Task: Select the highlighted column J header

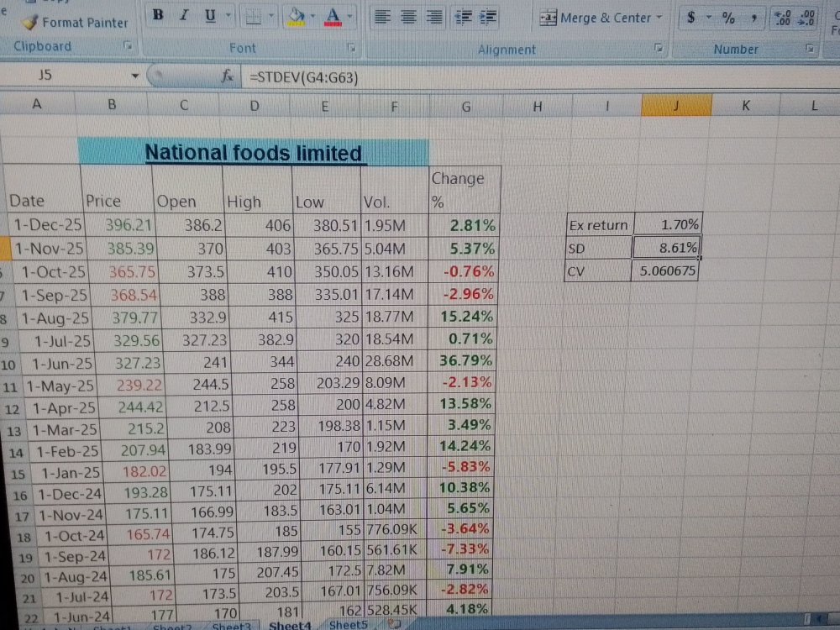Action: point(676,106)
